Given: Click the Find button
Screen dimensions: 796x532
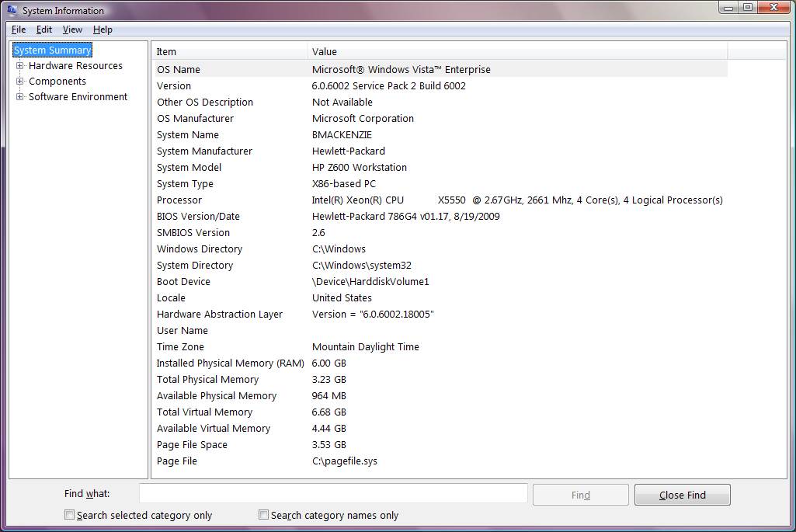Looking at the screenshot, I should 580,495.
